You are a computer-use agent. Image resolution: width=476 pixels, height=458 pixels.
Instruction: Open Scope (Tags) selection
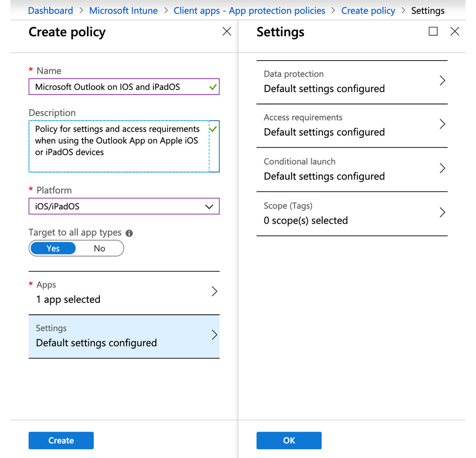(x=352, y=214)
